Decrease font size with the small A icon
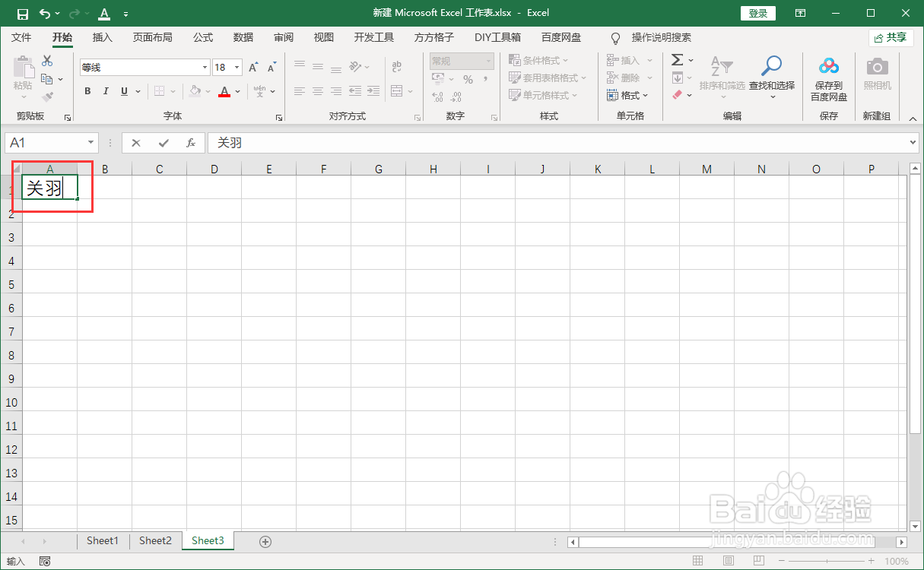Image resolution: width=924 pixels, height=570 pixels. pyautogui.click(x=271, y=68)
